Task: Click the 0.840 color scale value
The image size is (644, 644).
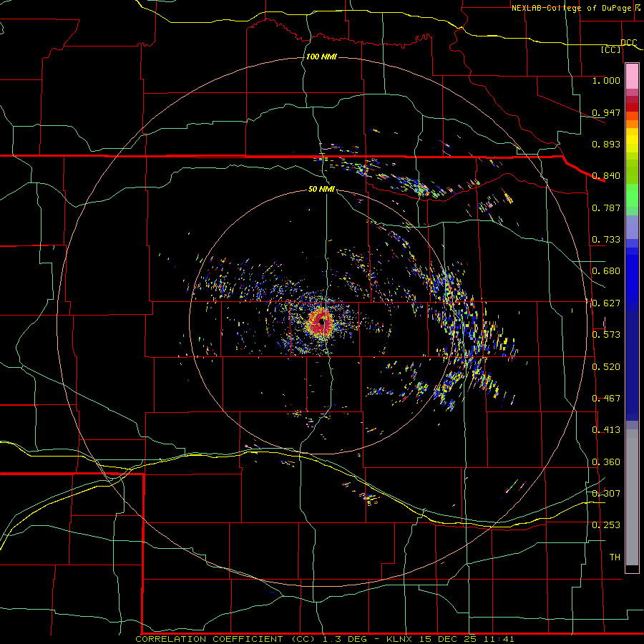Action: click(606, 176)
